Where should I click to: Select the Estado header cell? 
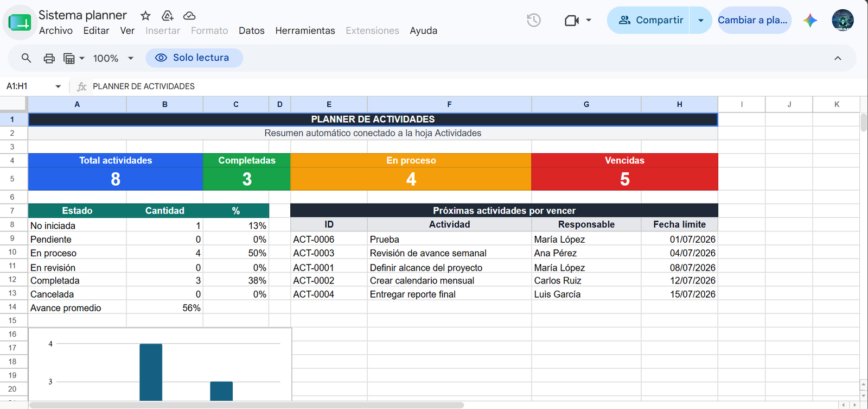point(77,211)
